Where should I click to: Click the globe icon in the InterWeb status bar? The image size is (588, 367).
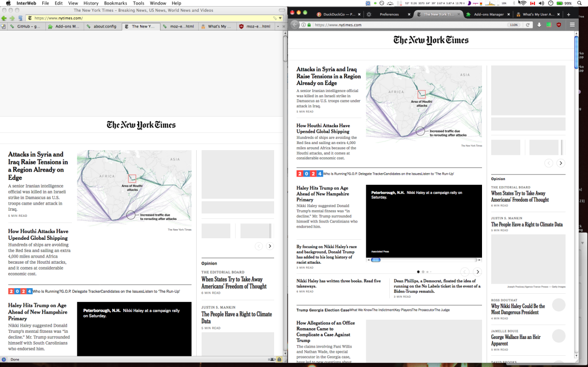4,359
